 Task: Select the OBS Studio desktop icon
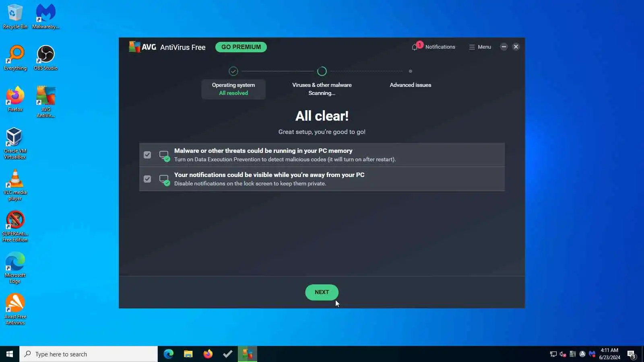[x=45, y=58]
